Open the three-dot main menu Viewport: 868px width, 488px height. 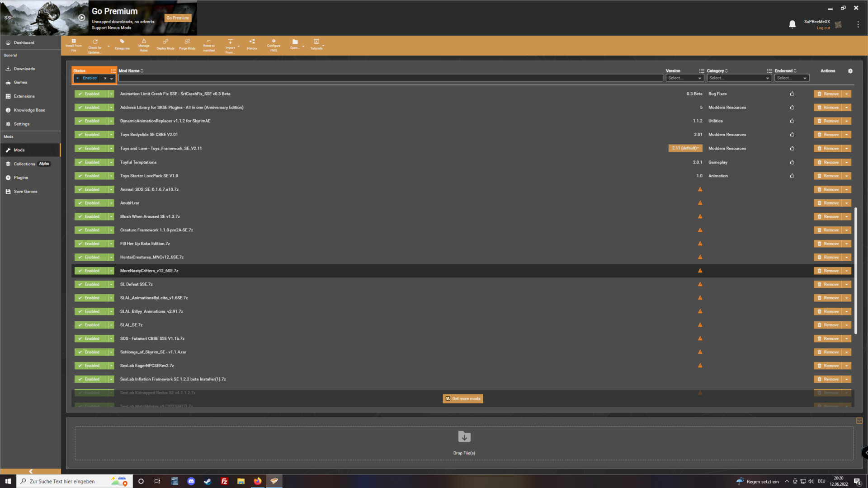coord(858,24)
